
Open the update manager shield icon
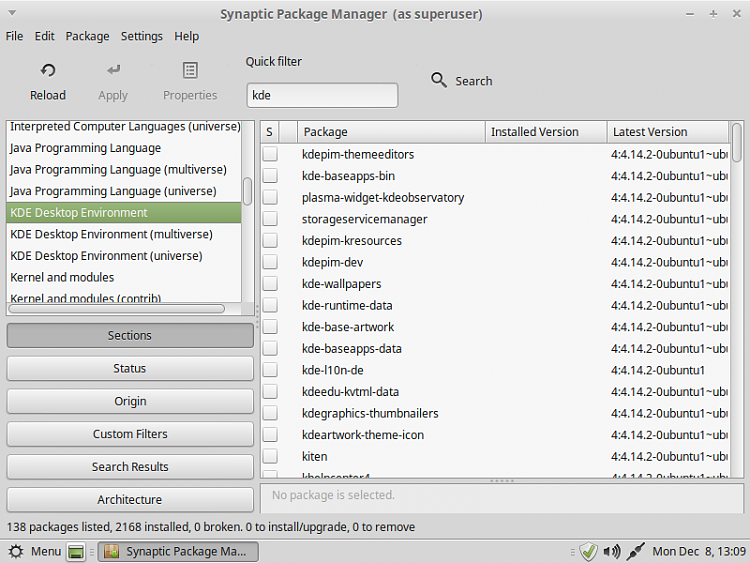click(588, 552)
